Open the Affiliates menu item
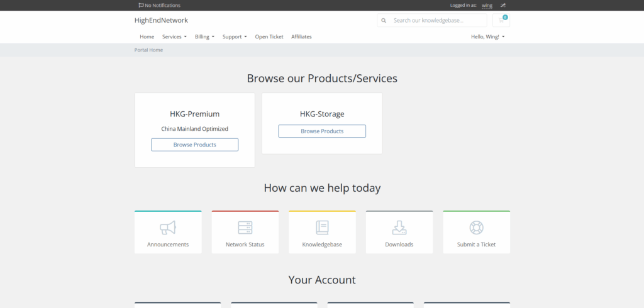 click(301, 36)
